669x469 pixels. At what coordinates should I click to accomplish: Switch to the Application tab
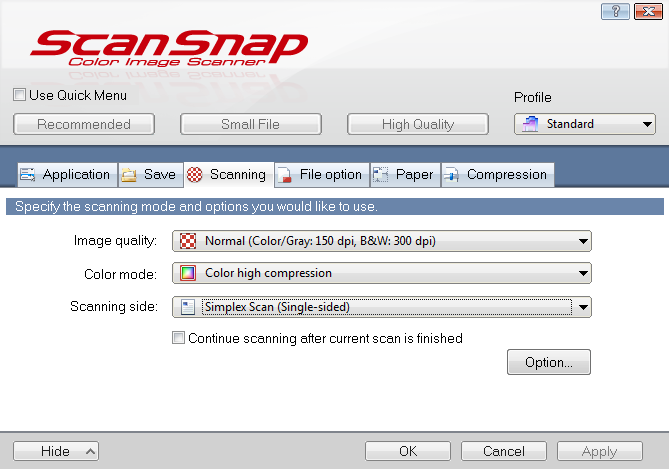coord(67,175)
